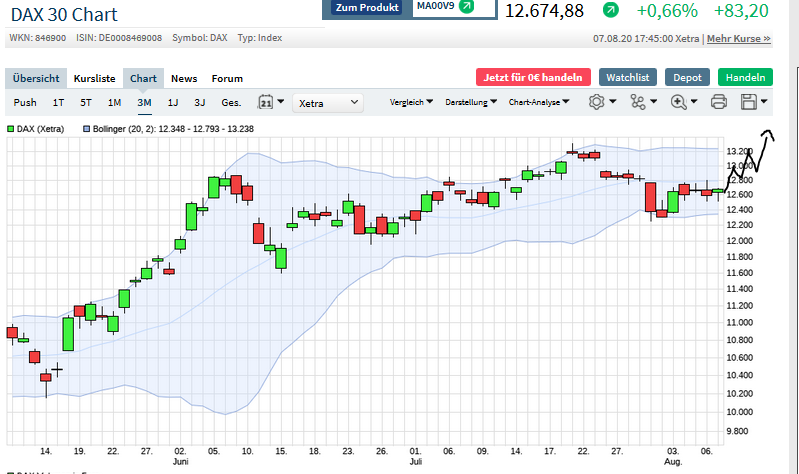The width and height of the screenshot is (799, 474).
Task: Click Jetzt für 0€ handeln button
Action: 533,77
